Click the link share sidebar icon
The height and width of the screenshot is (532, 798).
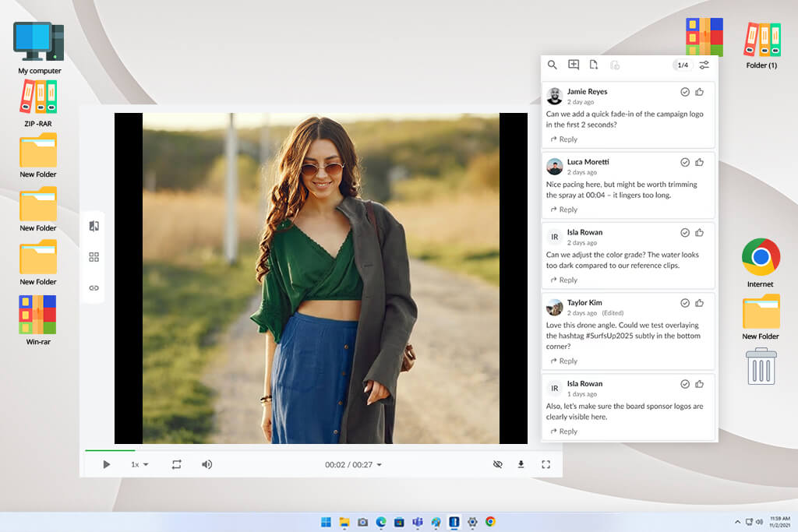point(94,288)
